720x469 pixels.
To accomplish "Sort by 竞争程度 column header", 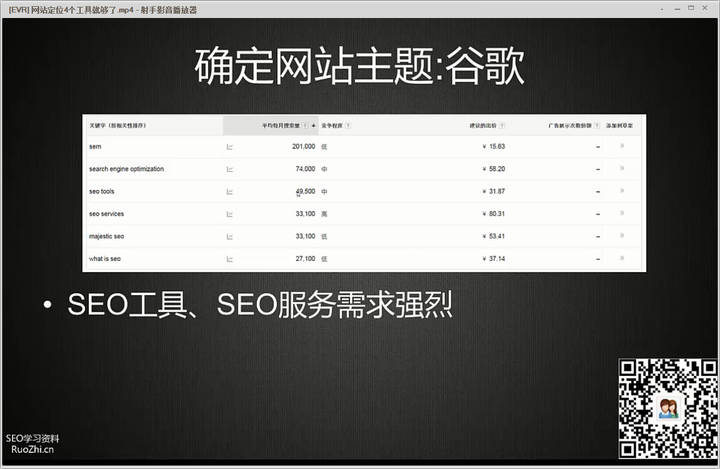I will 332,126.
